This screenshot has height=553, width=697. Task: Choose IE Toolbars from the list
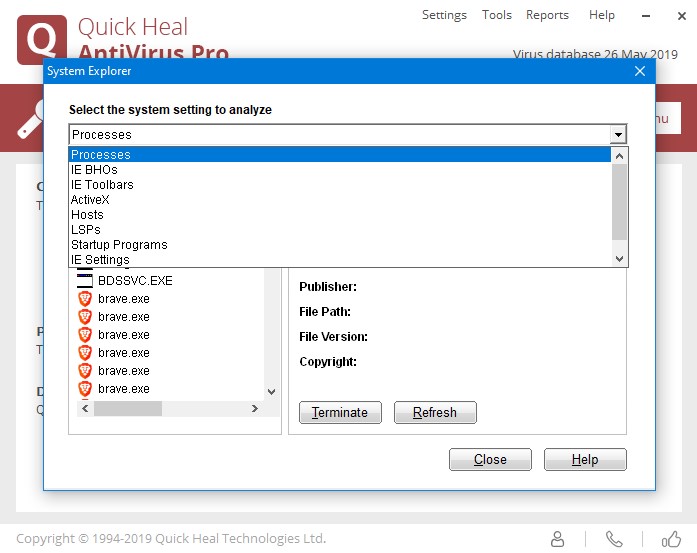[x=340, y=185]
